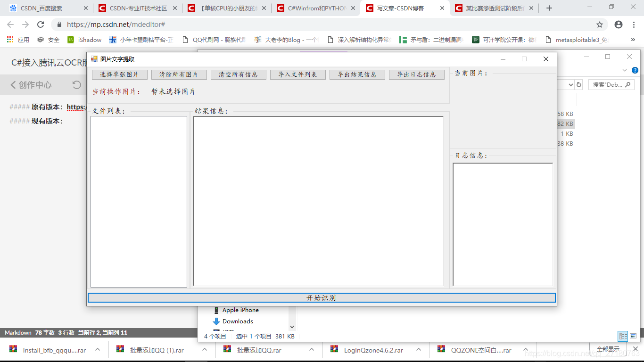Viewport: 644px width, 362px height.
Task: Click 选择单张图片 button
Action: [120, 74]
